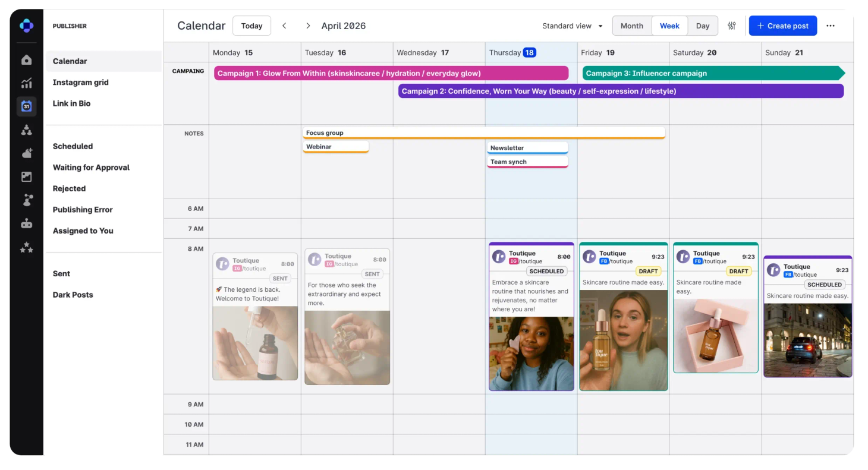Open Rejected posts list
This screenshot has height=470, width=868.
69,188
